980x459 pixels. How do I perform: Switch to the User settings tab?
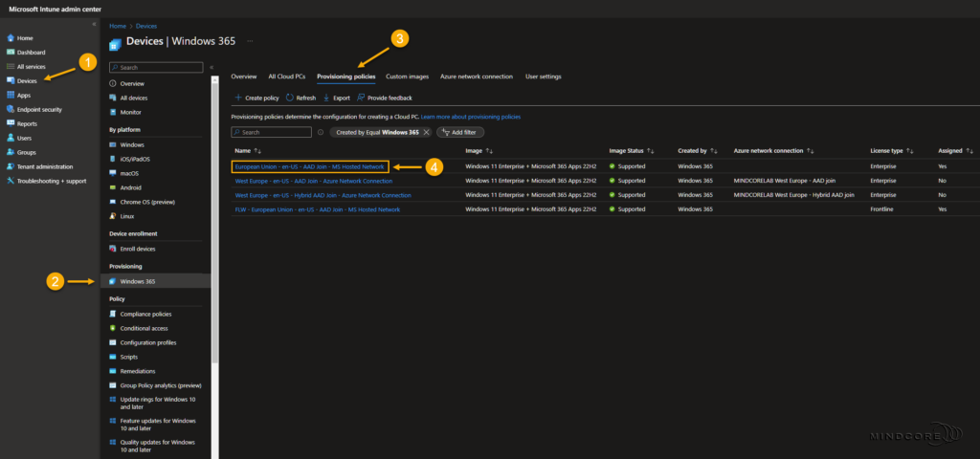pyautogui.click(x=544, y=76)
